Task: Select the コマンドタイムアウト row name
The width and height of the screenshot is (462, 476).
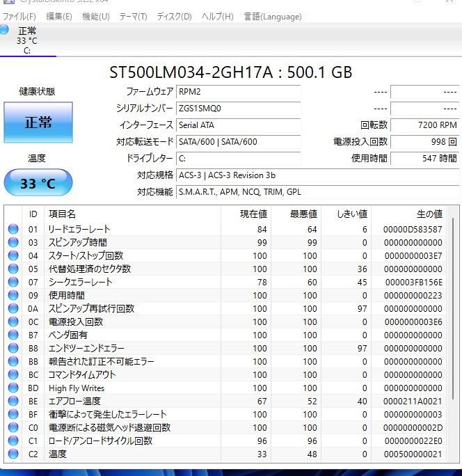Action: [82, 374]
